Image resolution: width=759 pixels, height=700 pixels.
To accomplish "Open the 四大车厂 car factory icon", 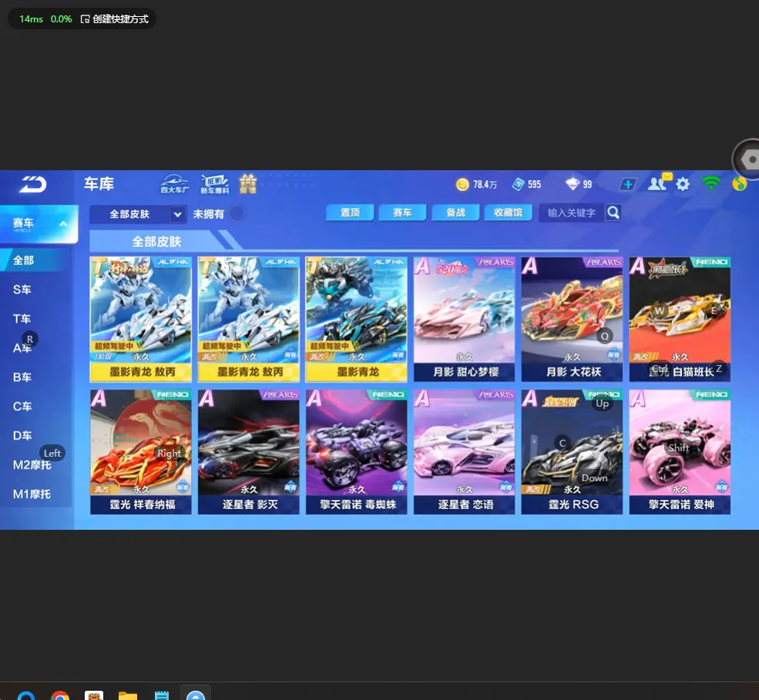I will (175, 184).
